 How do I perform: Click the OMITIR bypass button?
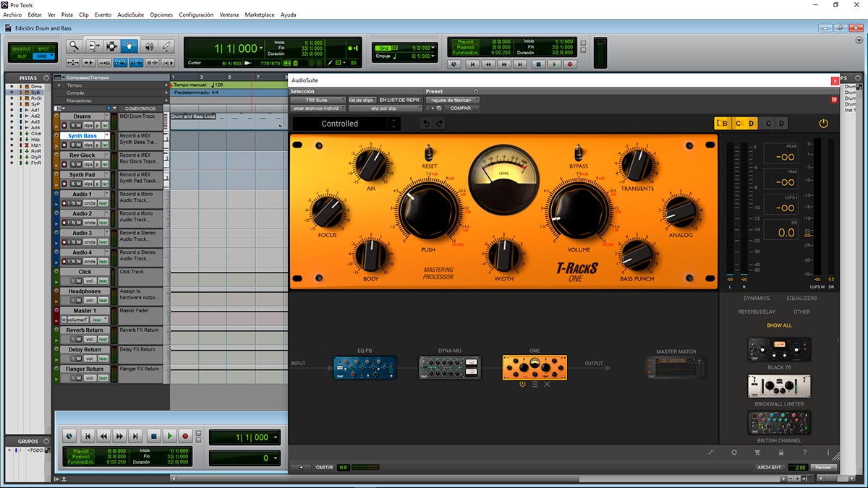(x=324, y=468)
